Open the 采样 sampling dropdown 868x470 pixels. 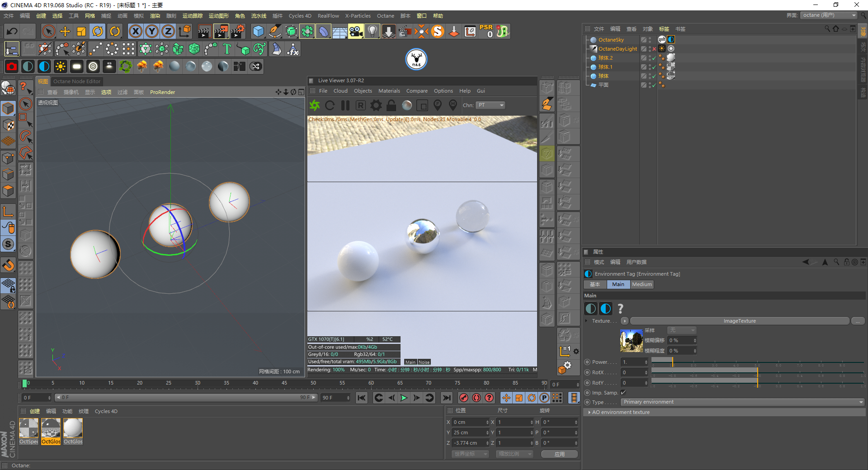click(x=682, y=330)
